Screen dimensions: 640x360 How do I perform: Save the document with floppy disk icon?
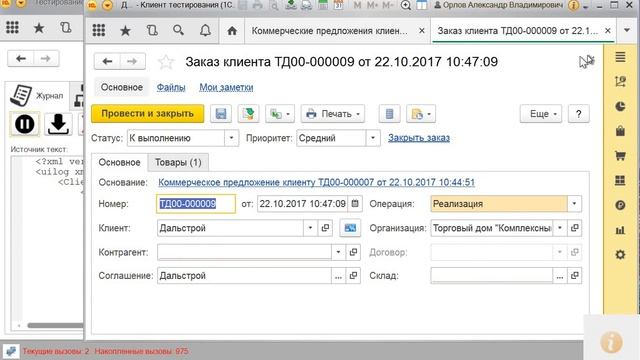click(x=221, y=113)
